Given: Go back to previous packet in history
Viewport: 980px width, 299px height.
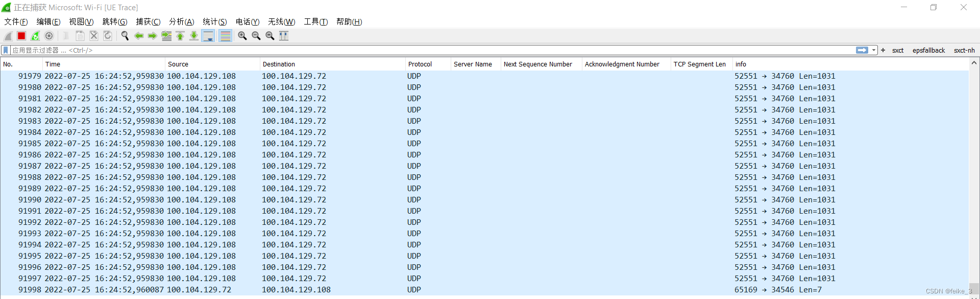Looking at the screenshot, I should click(138, 36).
